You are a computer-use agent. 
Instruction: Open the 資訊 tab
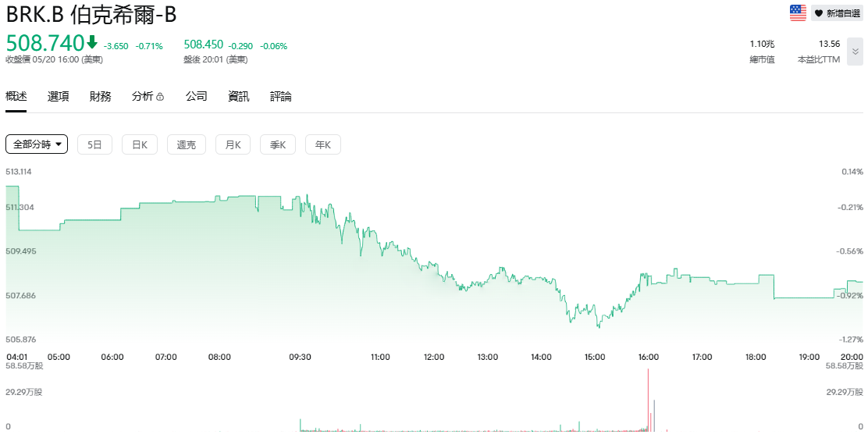click(x=239, y=96)
